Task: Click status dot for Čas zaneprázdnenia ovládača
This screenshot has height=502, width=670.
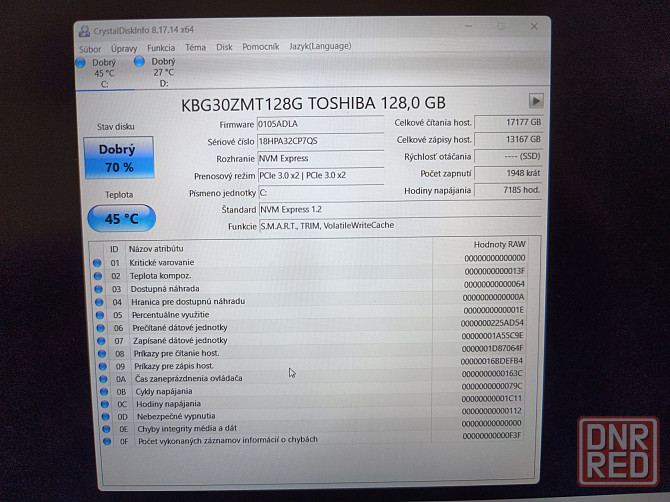Action: (x=103, y=379)
